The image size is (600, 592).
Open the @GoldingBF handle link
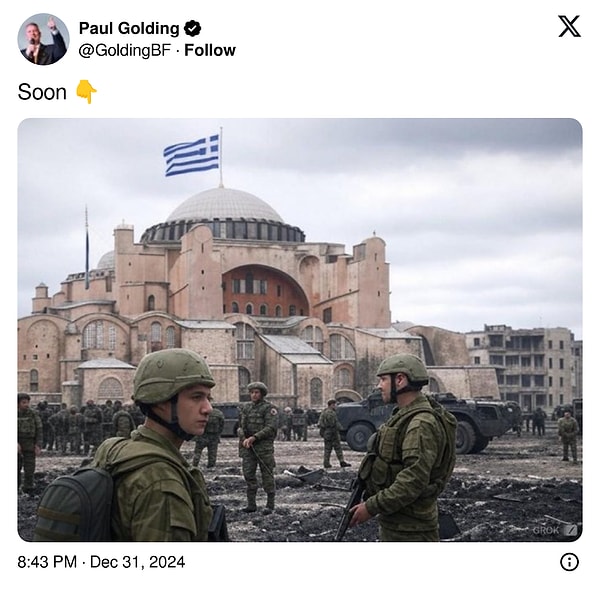pos(124,50)
